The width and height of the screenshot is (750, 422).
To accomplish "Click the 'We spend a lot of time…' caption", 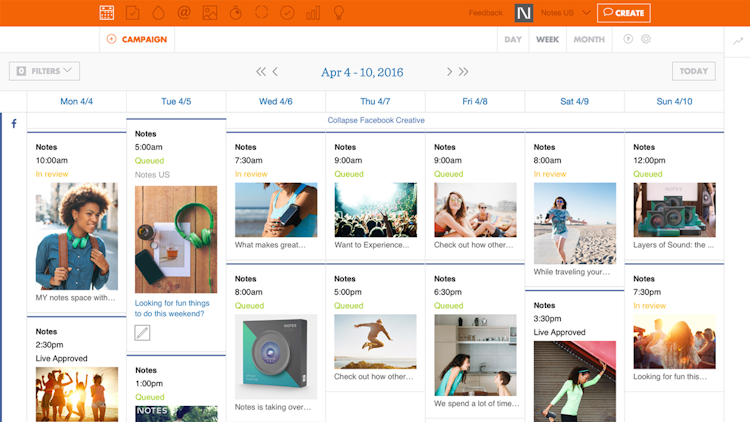I will coord(476,404).
